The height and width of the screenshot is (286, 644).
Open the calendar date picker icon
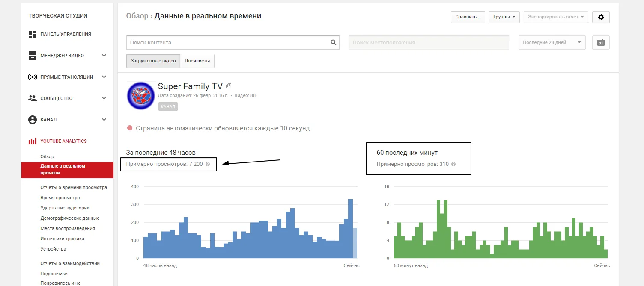coord(601,43)
